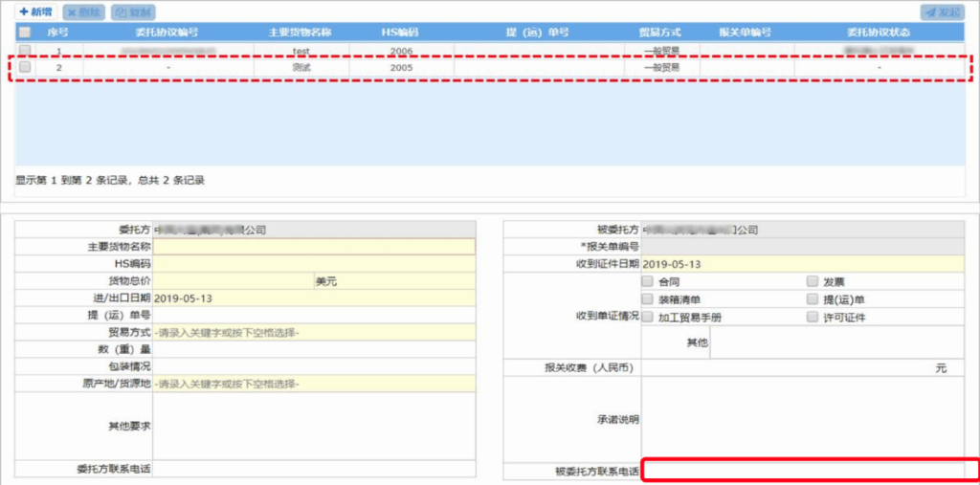Click the 报关单编号 column header
The width and height of the screenshot is (980, 485).
(746, 33)
